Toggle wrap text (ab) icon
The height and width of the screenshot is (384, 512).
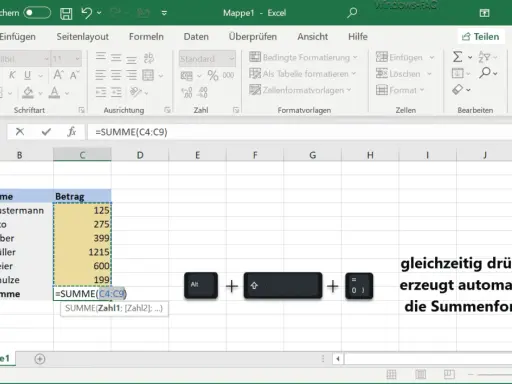pos(149,58)
